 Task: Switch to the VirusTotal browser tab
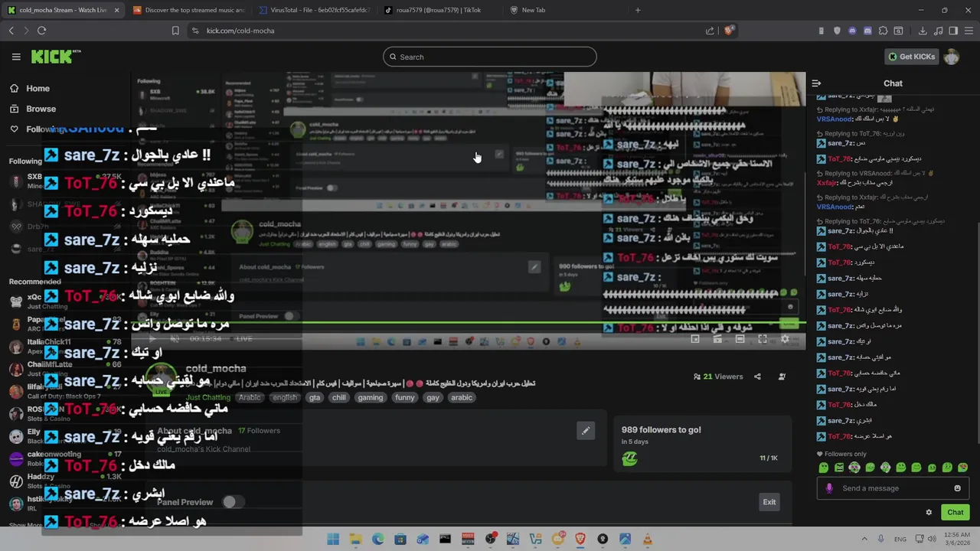pos(314,10)
